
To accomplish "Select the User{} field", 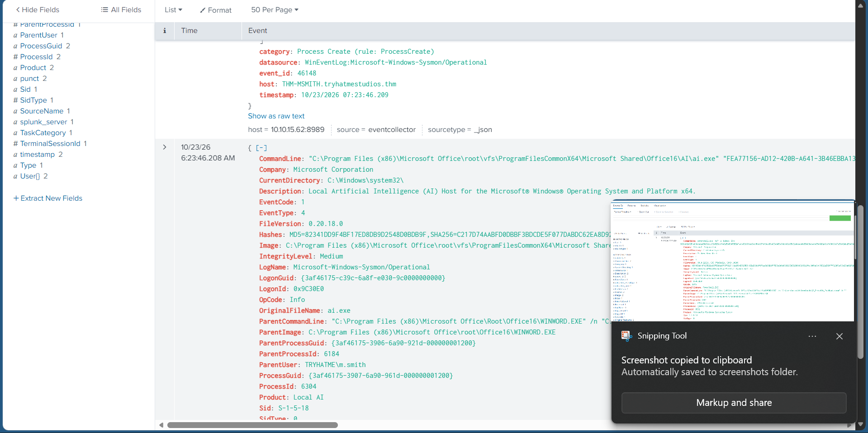I will pos(30,176).
